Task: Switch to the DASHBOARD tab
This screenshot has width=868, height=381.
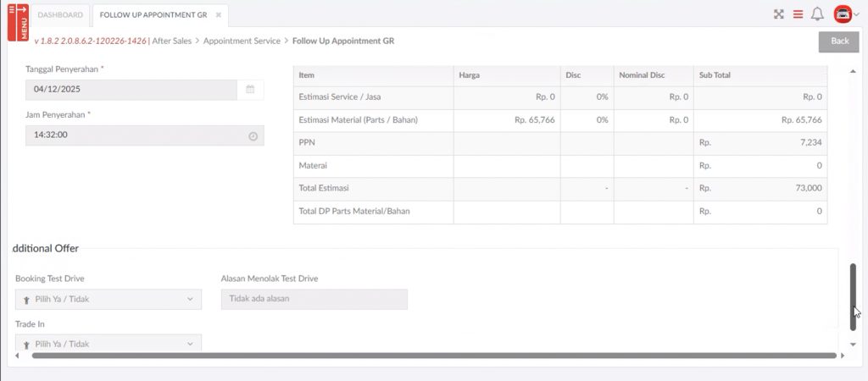Action: pos(61,15)
